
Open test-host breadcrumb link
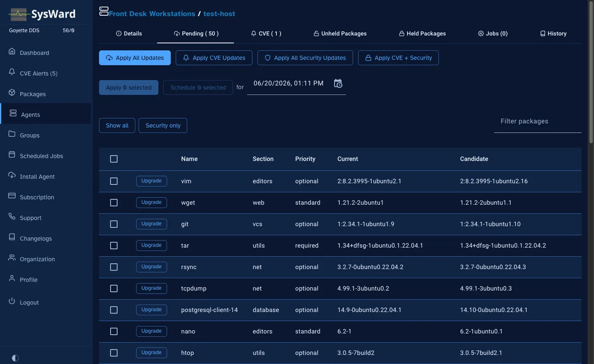(x=219, y=13)
